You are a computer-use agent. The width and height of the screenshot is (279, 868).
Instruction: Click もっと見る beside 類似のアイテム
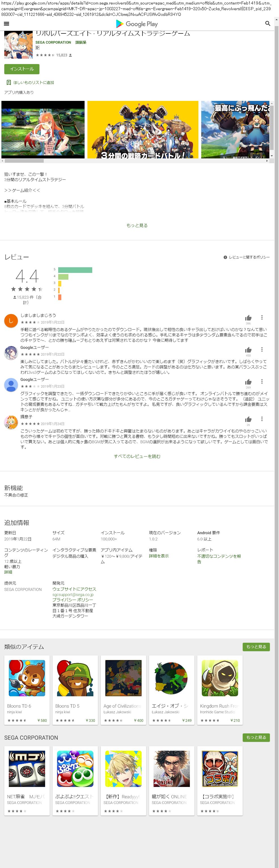(x=256, y=647)
